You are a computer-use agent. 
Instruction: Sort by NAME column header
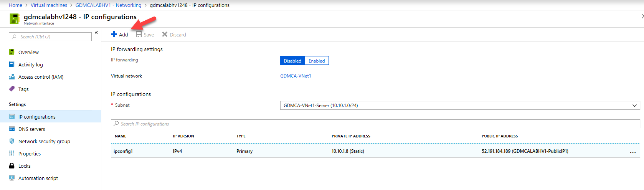click(121, 136)
